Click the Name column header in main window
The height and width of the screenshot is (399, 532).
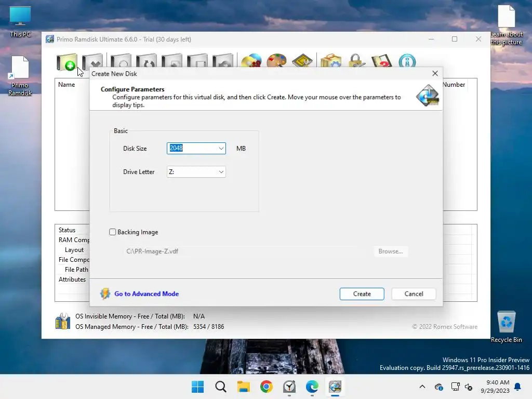tap(66, 85)
